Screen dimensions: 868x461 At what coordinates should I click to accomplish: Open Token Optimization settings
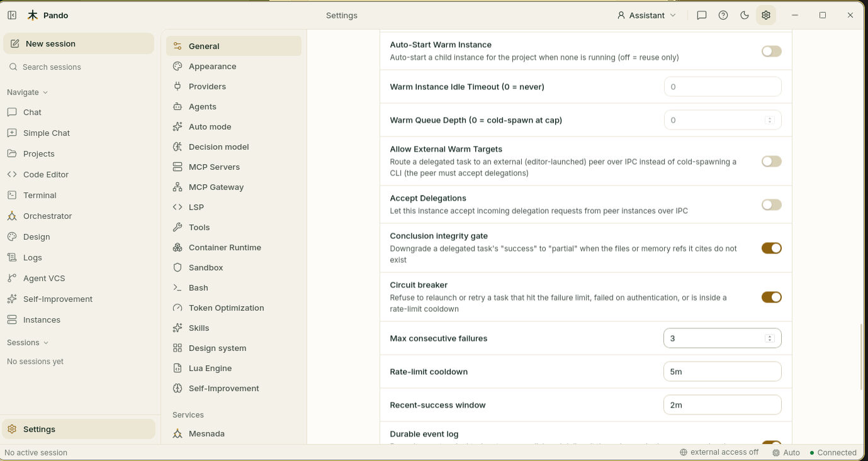tap(234, 308)
